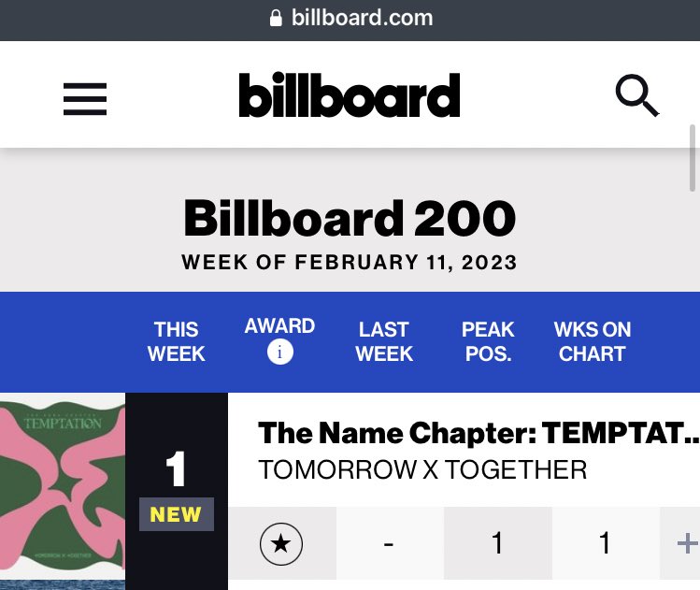The height and width of the screenshot is (590, 700).
Task: Click the lock icon in address bar
Action: [276, 19]
